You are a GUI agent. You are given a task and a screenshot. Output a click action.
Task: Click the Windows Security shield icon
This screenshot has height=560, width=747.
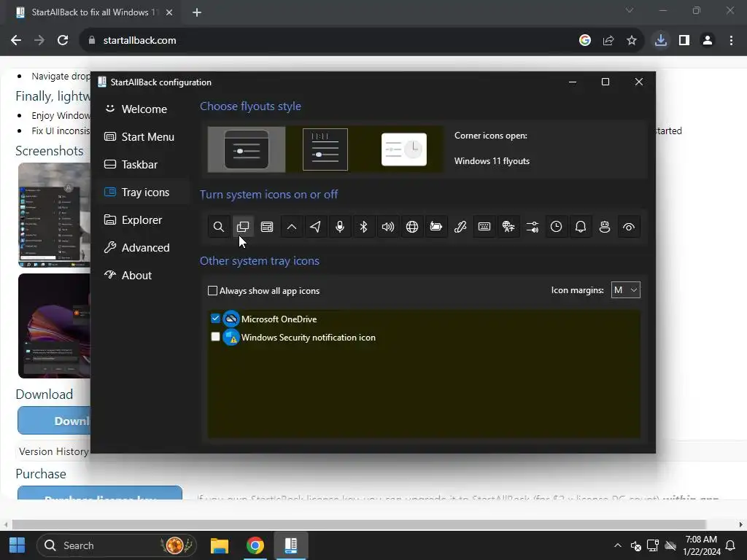pos(231,337)
